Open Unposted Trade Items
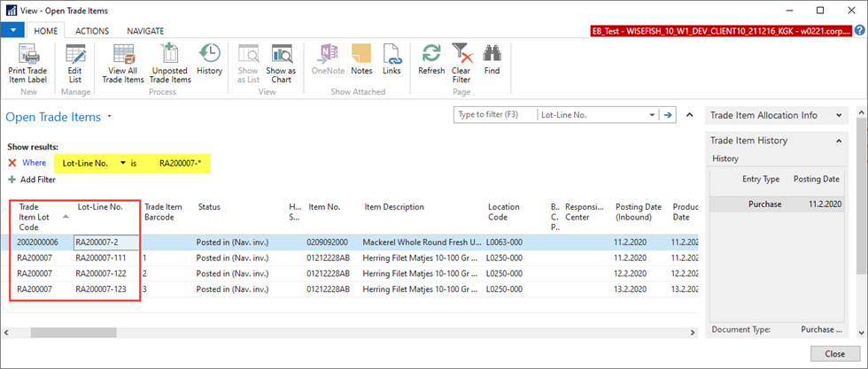This screenshot has width=868, height=369. [x=170, y=53]
